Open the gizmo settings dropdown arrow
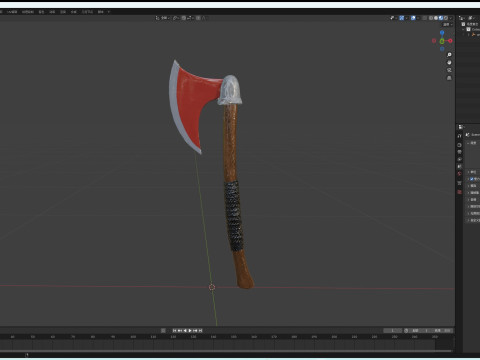The width and height of the screenshot is (480, 360). (x=406, y=18)
